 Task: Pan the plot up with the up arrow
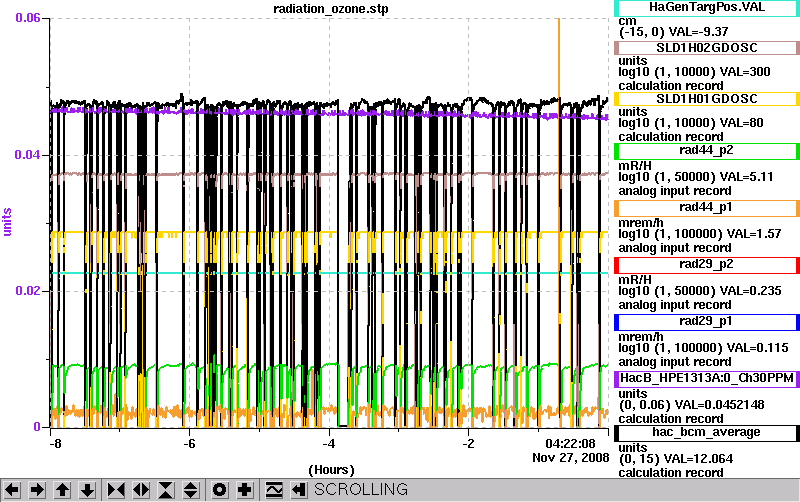pos(62,490)
